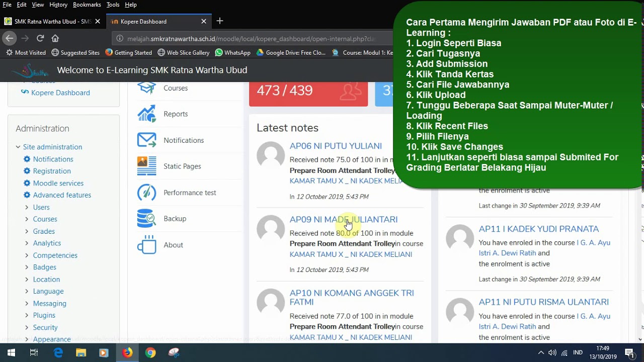Image resolution: width=644 pixels, height=362 pixels.
Task: Show hidden system tray icons
Action: (541, 352)
